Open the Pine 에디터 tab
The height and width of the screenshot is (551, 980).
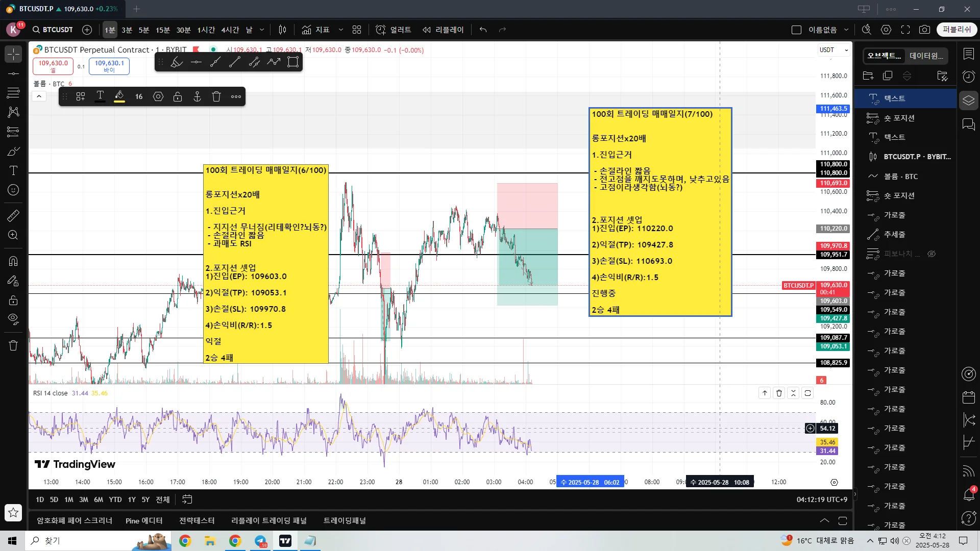[x=144, y=520]
